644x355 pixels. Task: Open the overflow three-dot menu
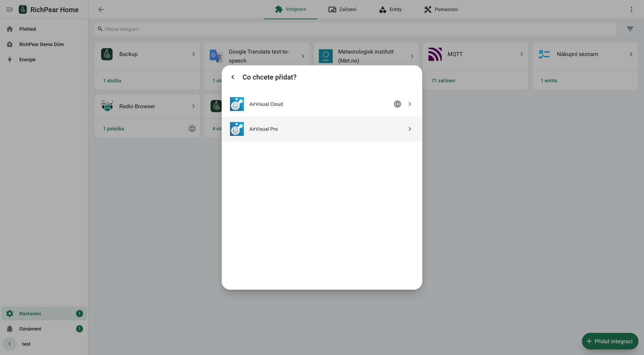click(x=632, y=9)
